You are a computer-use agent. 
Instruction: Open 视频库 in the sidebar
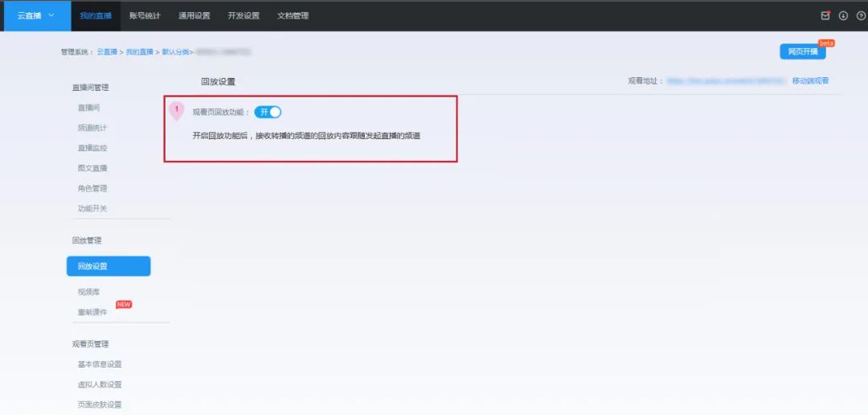(x=88, y=291)
